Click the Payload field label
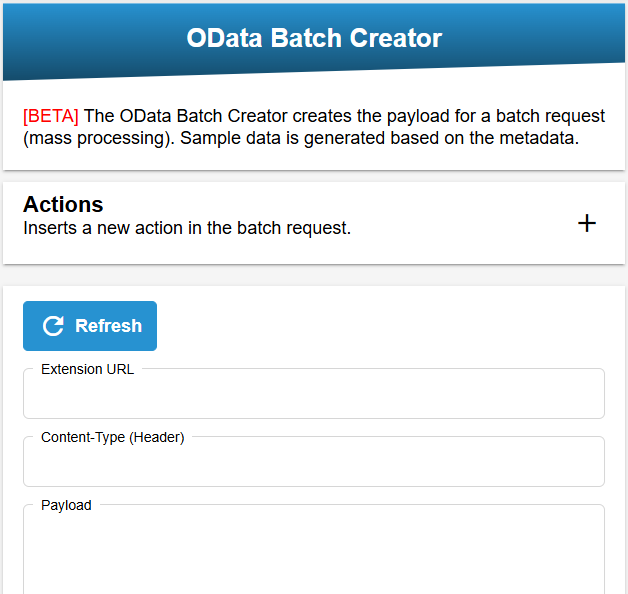The height and width of the screenshot is (594, 628). (66, 505)
